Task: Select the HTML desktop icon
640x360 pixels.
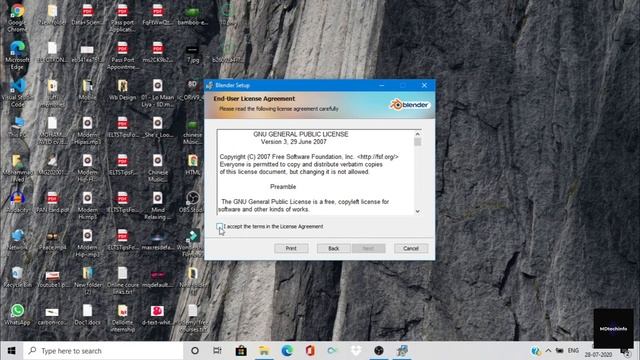Action: pyautogui.click(x=193, y=164)
